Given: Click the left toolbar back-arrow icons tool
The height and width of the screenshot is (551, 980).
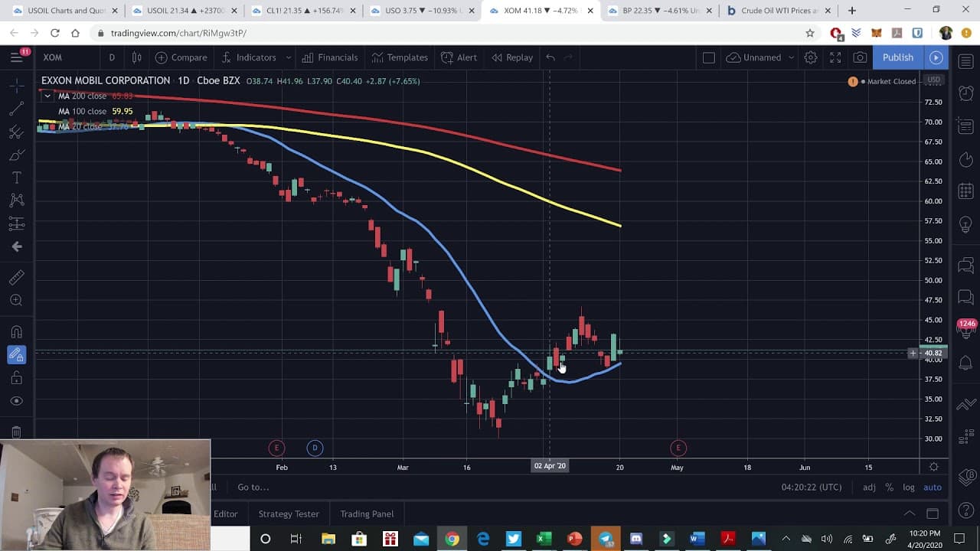Looking at the screenshot, I should [16, 246].
